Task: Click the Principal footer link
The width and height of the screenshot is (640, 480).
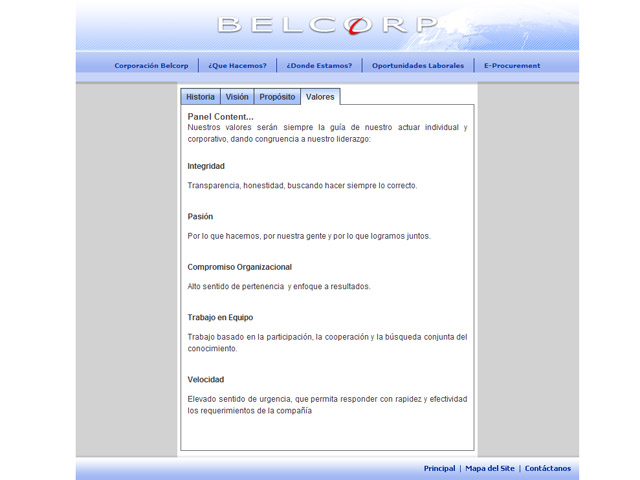Action: [439, 468]
